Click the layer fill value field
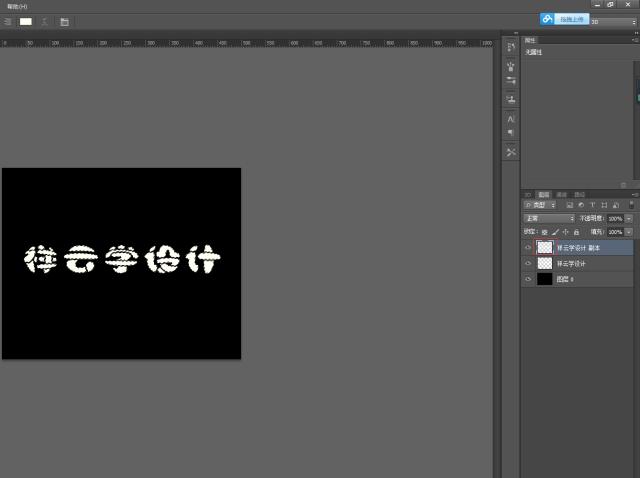 click(616, 232)
